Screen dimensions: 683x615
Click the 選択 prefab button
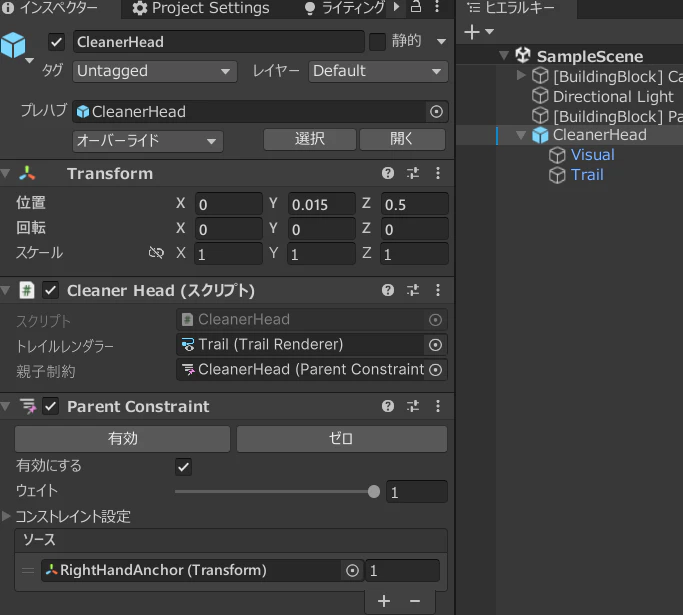[x=310, y=139]
